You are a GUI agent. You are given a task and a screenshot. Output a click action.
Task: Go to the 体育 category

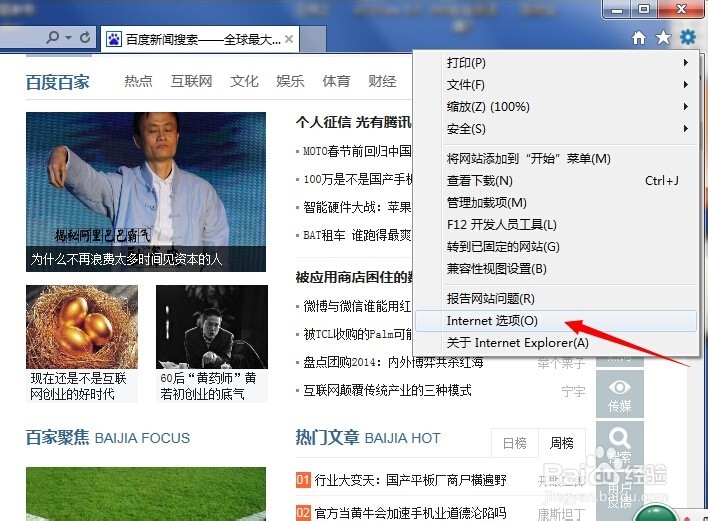tap(336, 81)
